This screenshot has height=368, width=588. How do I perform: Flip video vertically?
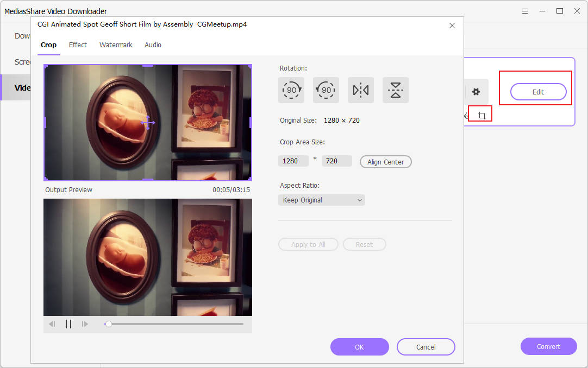click(396, 90)
